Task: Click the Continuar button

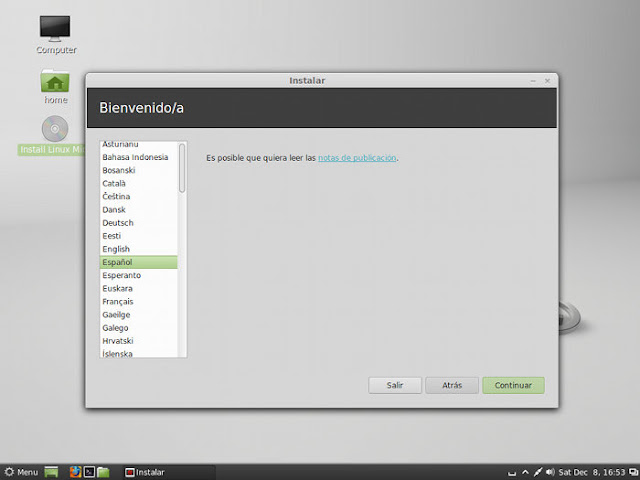Action: click(513, 385)
